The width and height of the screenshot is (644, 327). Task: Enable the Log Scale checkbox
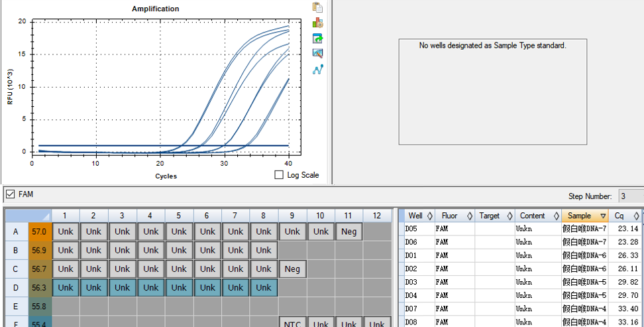click(x=279, y=175)
